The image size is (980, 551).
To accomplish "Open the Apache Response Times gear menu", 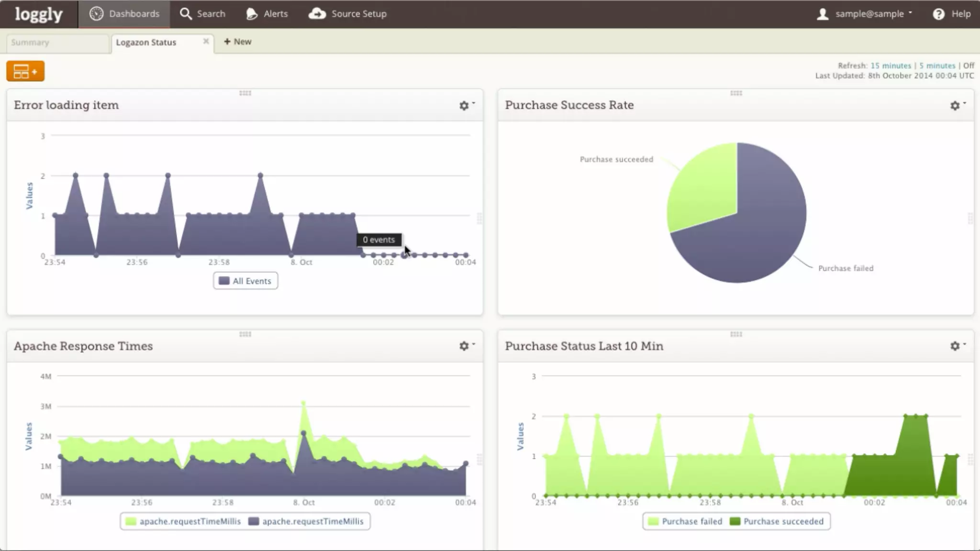I will coord(464,346).
